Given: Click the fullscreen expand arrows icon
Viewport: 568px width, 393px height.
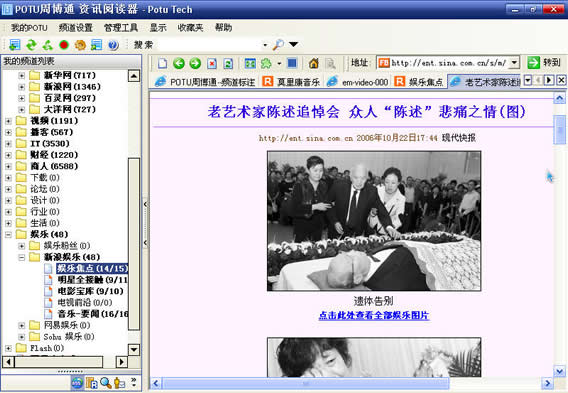Looking at the screenshot, I should 250,63.
